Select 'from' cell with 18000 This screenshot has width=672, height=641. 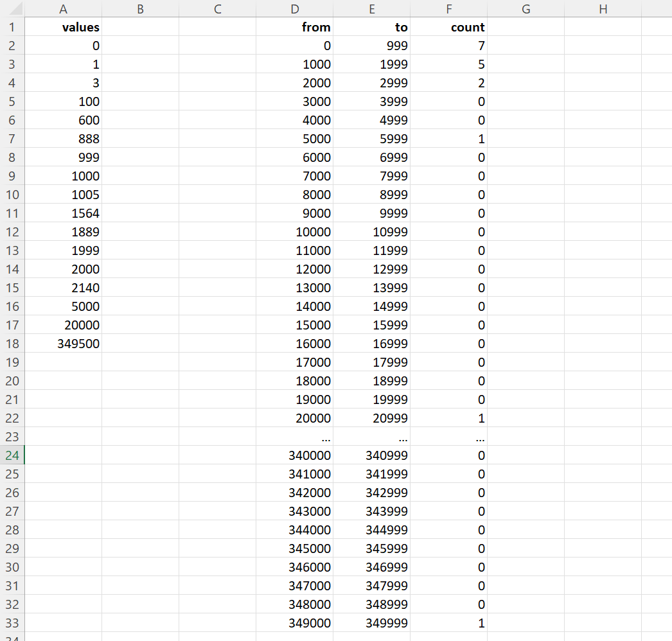pos(294,380)
